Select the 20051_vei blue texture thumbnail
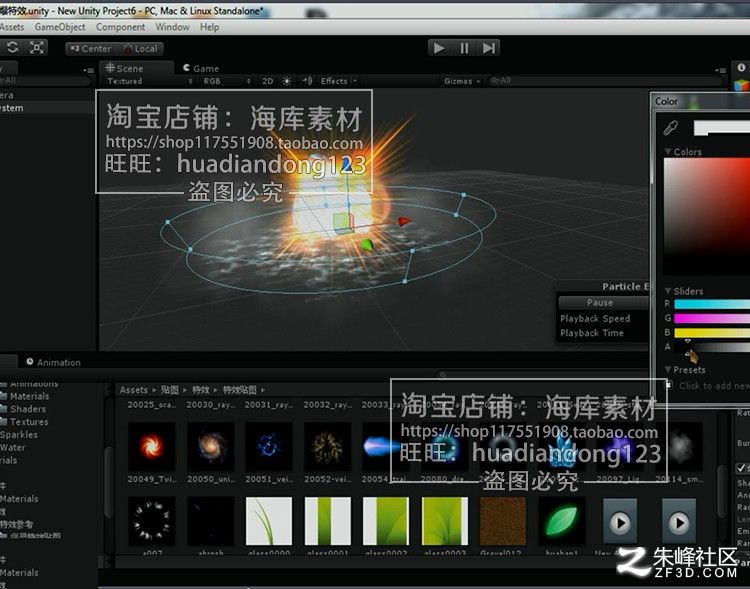 269,447
